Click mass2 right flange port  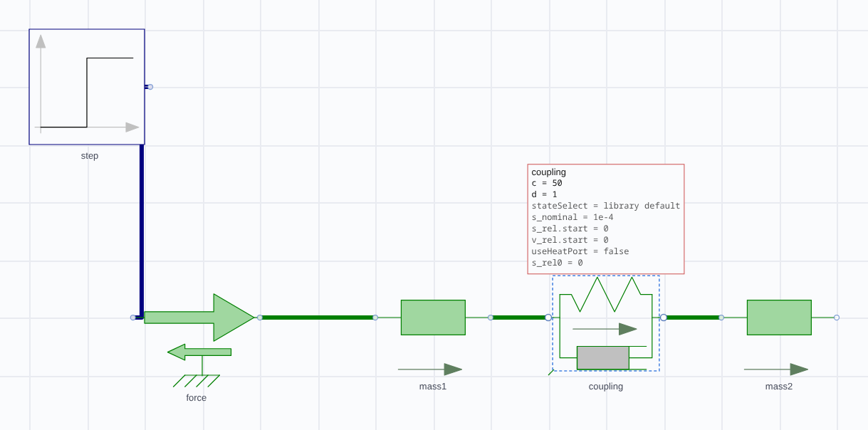coord(837,318)
